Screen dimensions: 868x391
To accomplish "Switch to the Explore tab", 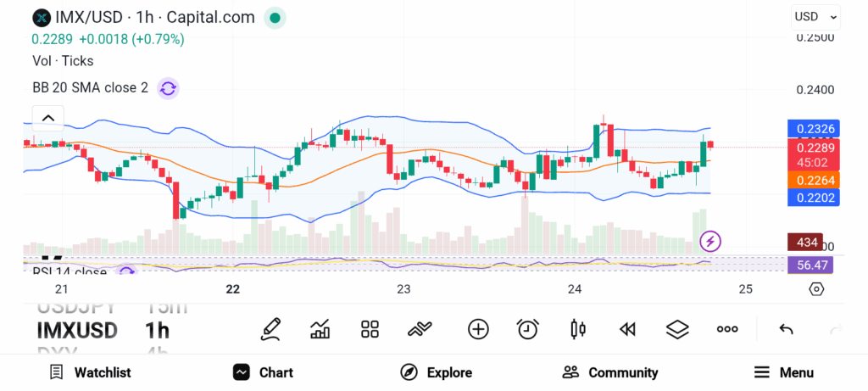I will (x=437, y=372).
